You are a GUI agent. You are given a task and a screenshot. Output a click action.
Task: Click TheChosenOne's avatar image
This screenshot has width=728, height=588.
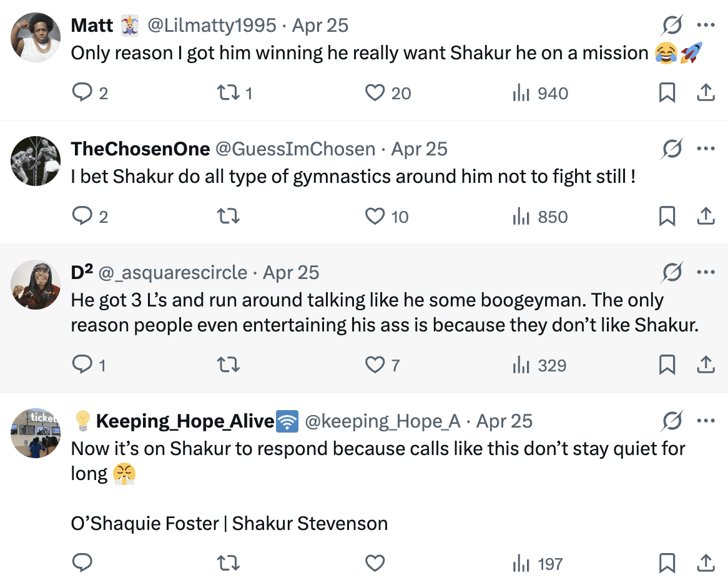[36, 160]
